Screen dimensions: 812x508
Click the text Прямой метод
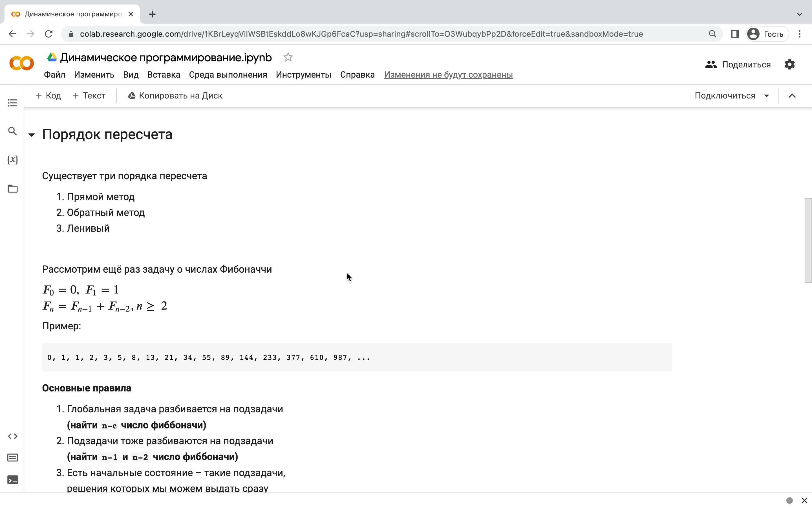100,197
